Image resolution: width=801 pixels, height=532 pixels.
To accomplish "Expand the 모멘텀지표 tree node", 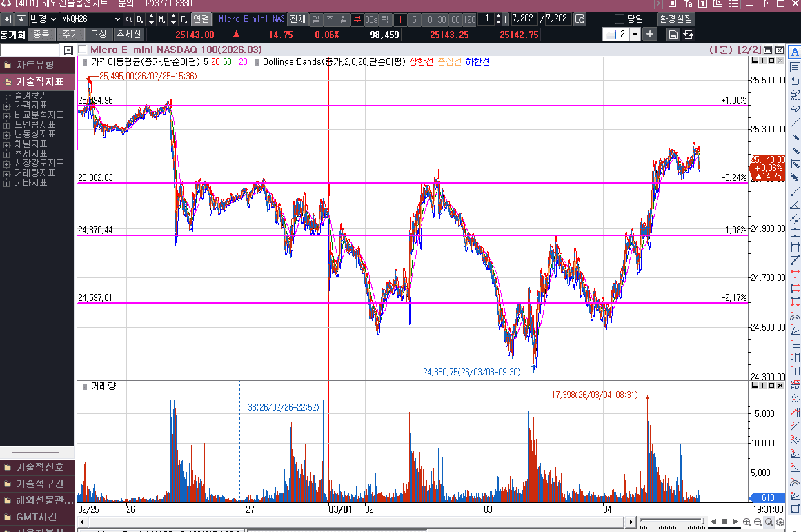I will coord(7,125).
